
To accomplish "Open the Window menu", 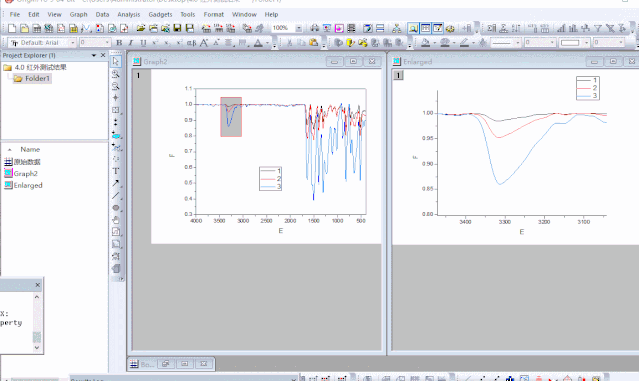I will [x=244, y=14].
